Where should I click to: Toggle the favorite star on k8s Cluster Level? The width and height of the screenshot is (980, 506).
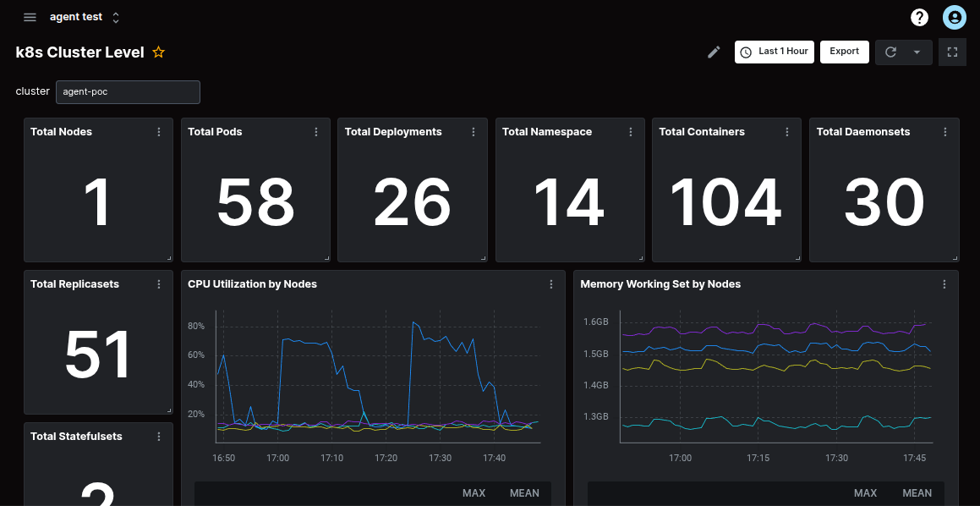pos(158,52)
